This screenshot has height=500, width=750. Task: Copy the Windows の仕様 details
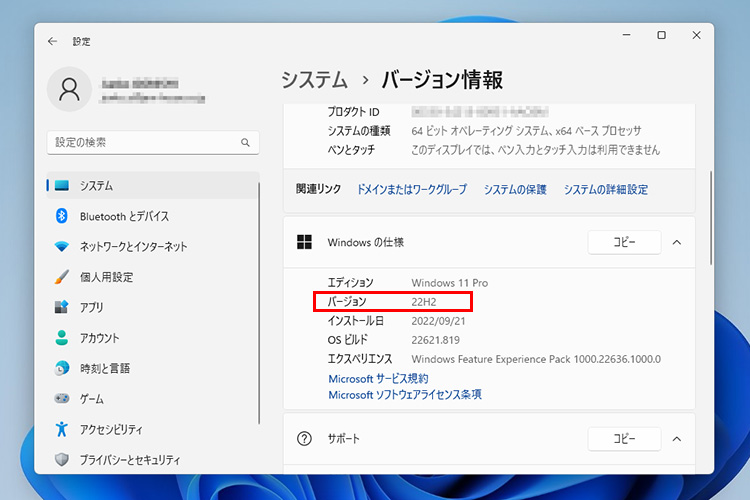(624, 242)
